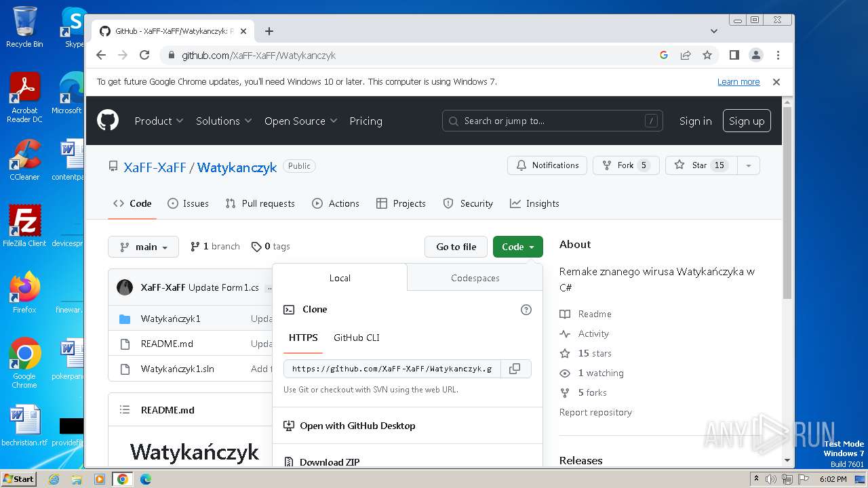This screenshot has height=488, width=868.
Task: Open the README outline list icon
Action: [x=125, y=410]
